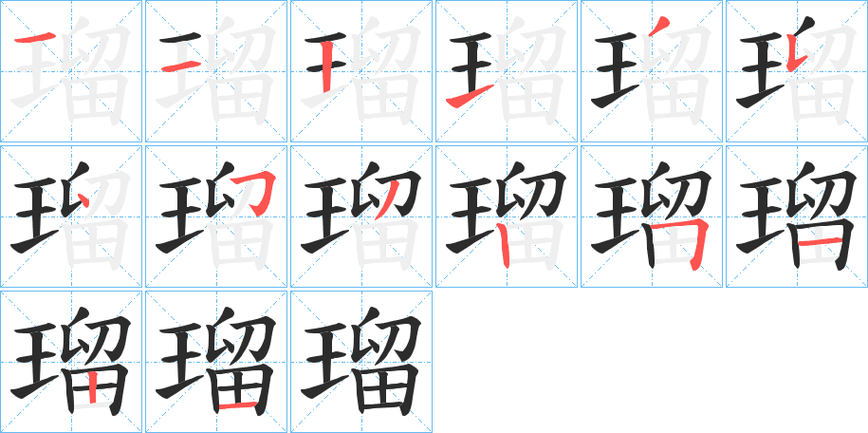Select the stroke 3 panel with red vertical

coord(361,71)
